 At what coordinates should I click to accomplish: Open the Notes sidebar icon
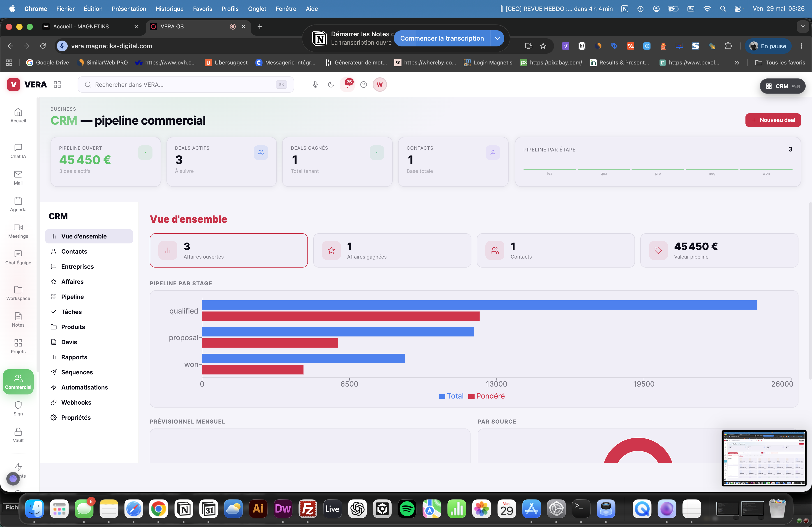pyautogui.click(x=18, y=319)
